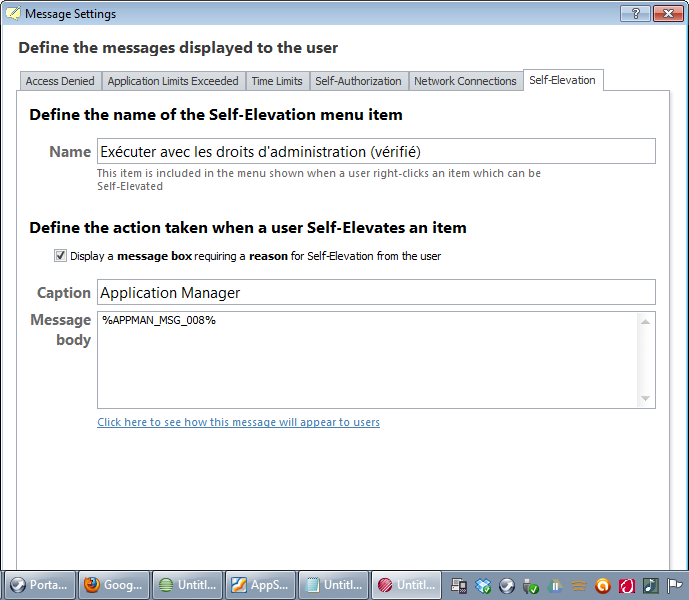
Task: Click the Dropbox tray icon
Action: 483,586
